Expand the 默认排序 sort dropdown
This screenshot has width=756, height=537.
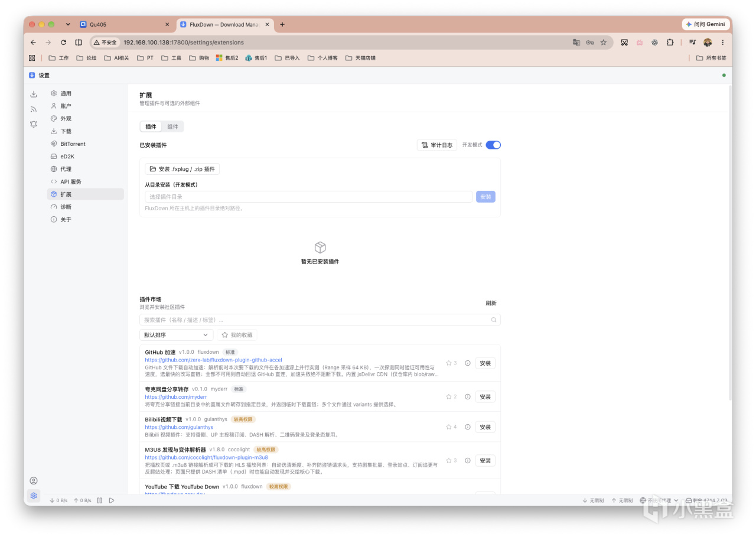pyautogui.click(x=177, y=335)
